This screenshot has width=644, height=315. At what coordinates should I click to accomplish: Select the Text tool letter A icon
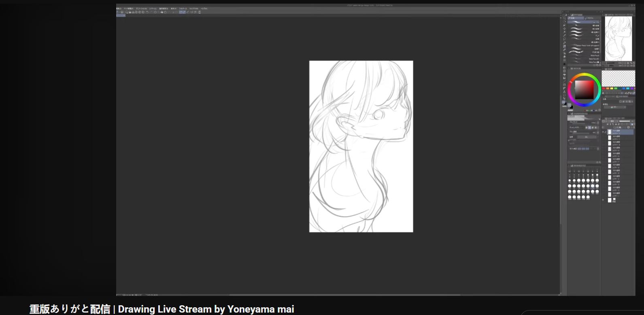click(564, 92)
